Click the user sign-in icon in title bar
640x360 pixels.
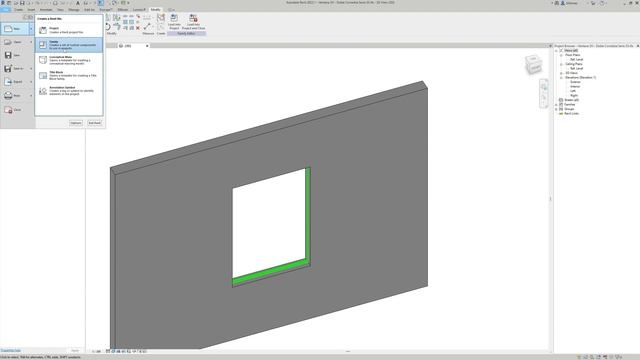pos(563,3)
